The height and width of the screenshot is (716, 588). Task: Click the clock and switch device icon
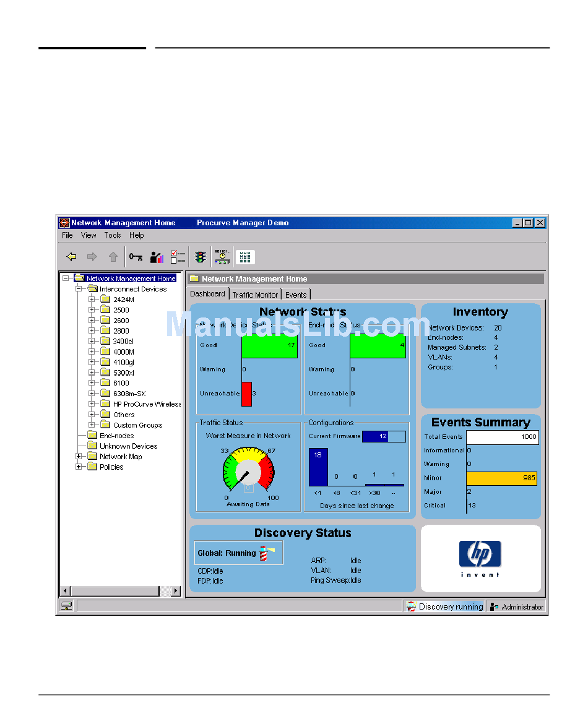(x=222, y=257)
